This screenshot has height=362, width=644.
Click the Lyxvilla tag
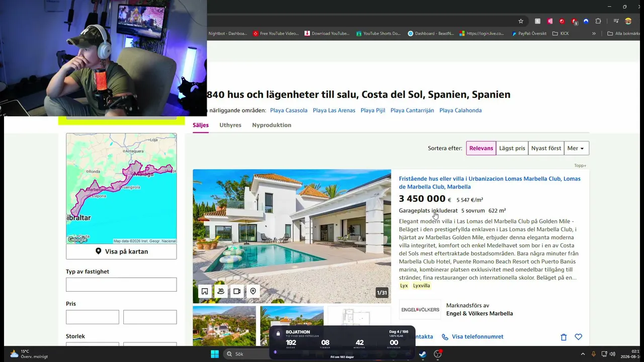(422, 286)
